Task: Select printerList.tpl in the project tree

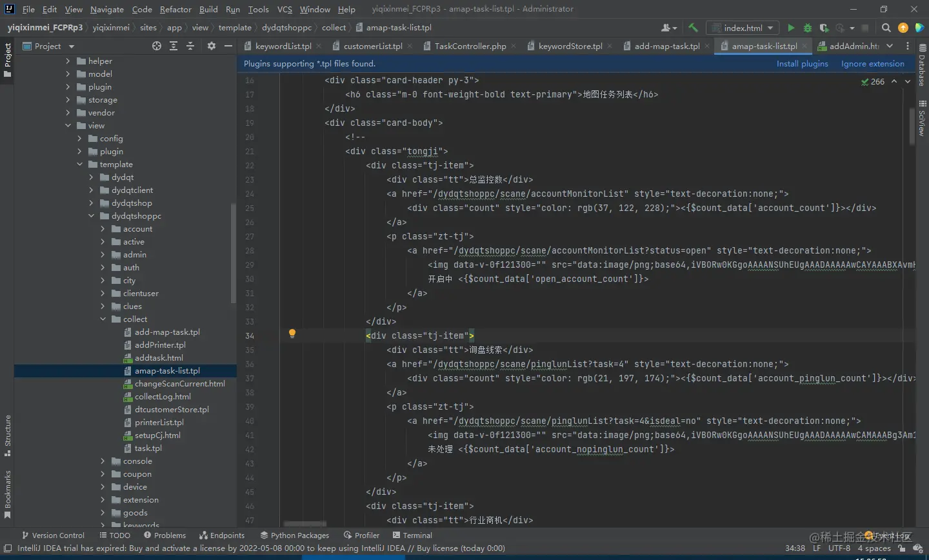Action: coord(159,422)
